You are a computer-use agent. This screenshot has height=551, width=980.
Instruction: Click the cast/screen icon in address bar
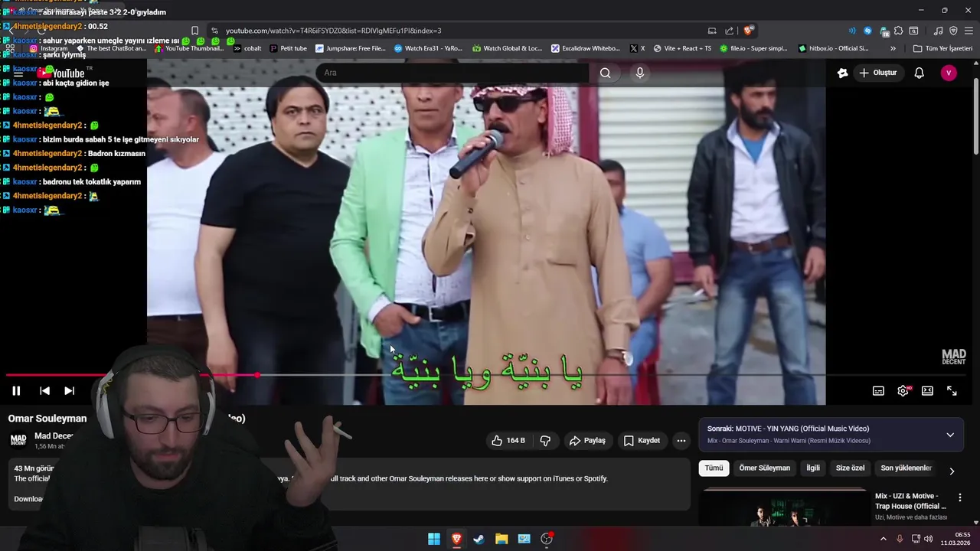click(712, 31)
